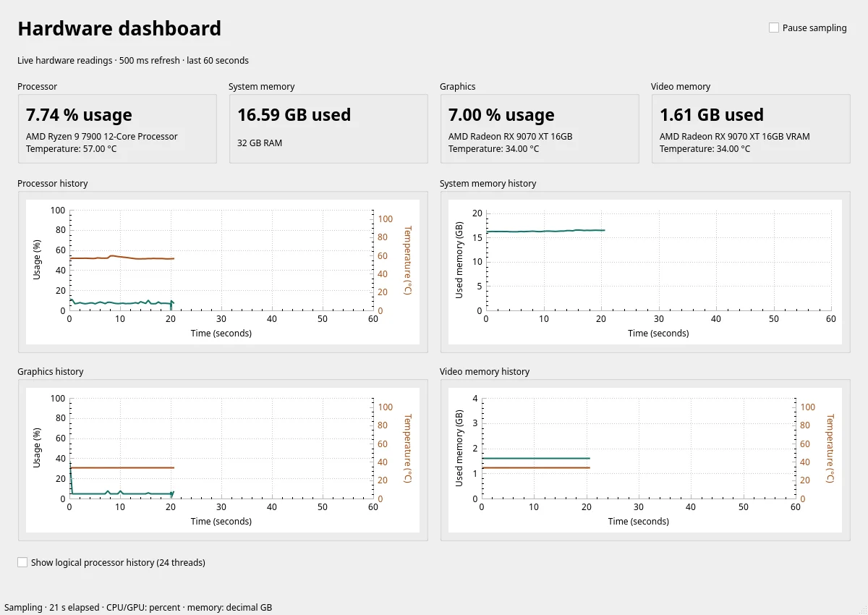Click inside the Processor history chart plot
The height and width of the screenshot is (615, 868).
(x=221, y=260)
